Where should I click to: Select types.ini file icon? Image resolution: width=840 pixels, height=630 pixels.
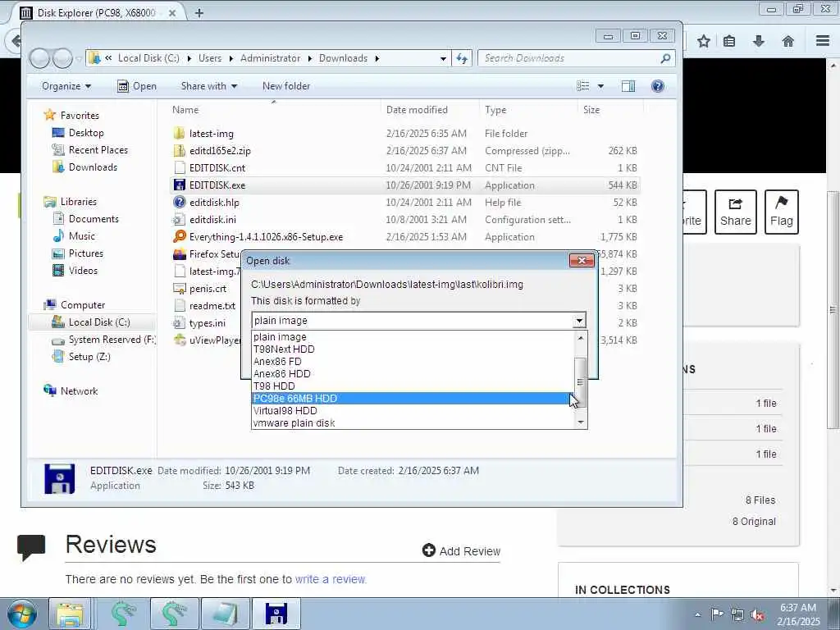pyautogui.click(x=180, y=323)
